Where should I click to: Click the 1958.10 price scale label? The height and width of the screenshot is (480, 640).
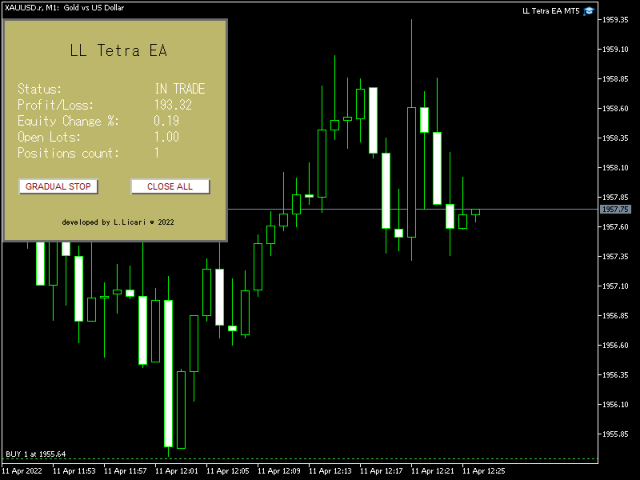(x=616, y=168)
